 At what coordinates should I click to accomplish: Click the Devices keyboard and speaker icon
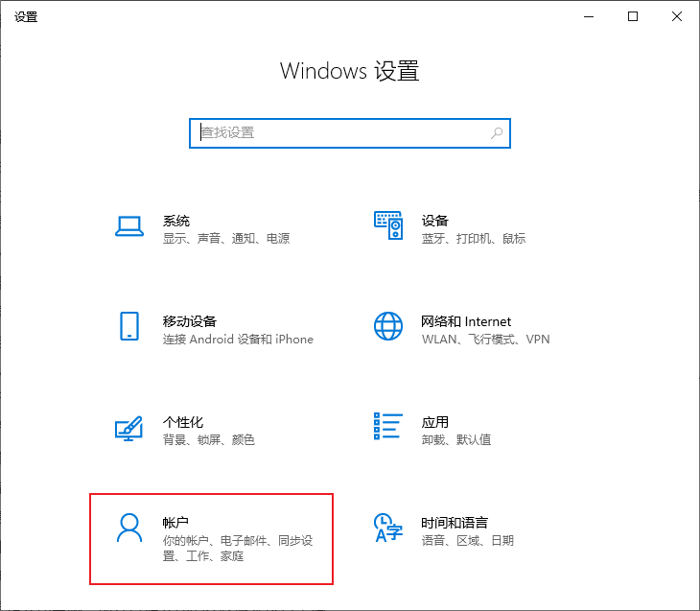coord(388,225)
